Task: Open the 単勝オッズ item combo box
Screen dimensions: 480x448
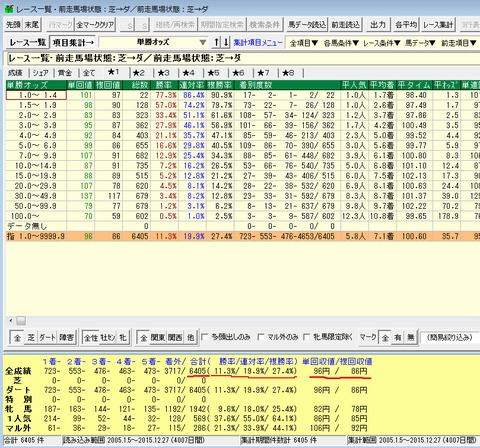Action: point(154,42)
